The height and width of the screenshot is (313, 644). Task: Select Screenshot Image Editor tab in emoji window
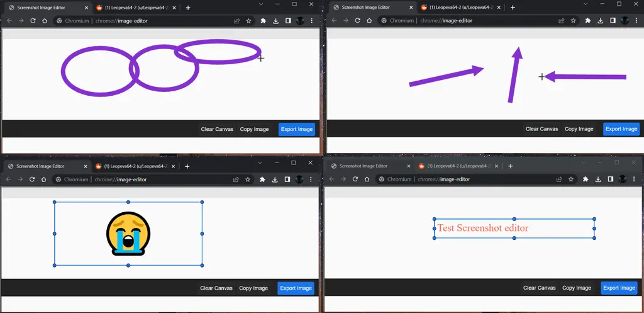(x=48, y=167)
